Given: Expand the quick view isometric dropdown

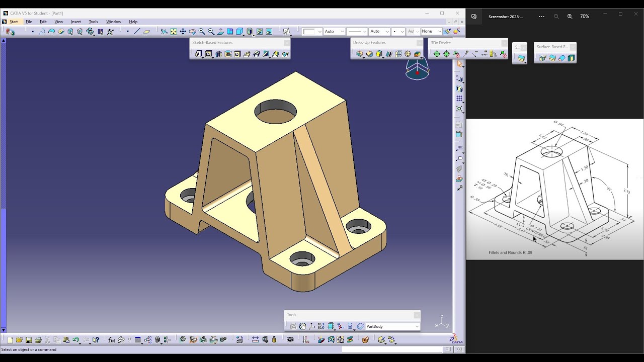Looking at the screenshot, I should pos(244,34).
